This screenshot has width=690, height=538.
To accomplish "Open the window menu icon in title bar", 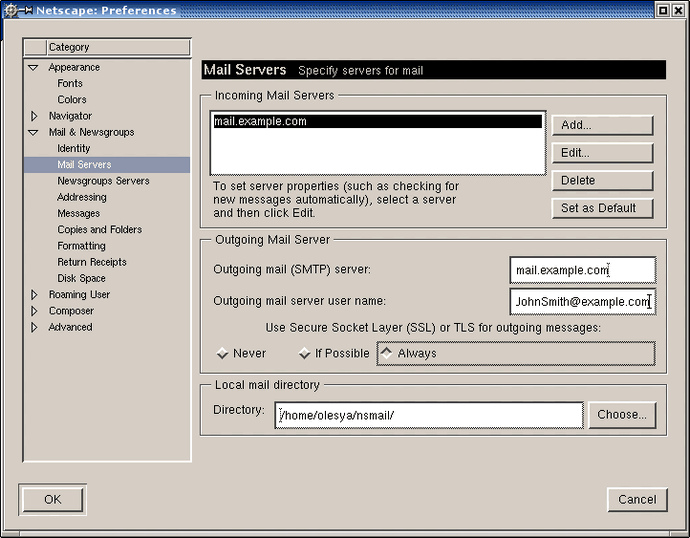I will pyautogui.click(x=12, y=10).
